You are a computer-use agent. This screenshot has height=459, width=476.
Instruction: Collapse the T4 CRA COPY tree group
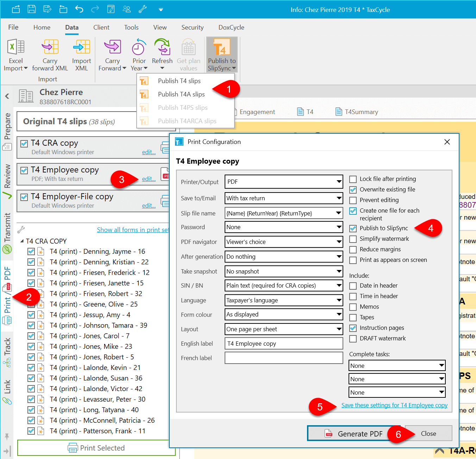tap(22, 241)
